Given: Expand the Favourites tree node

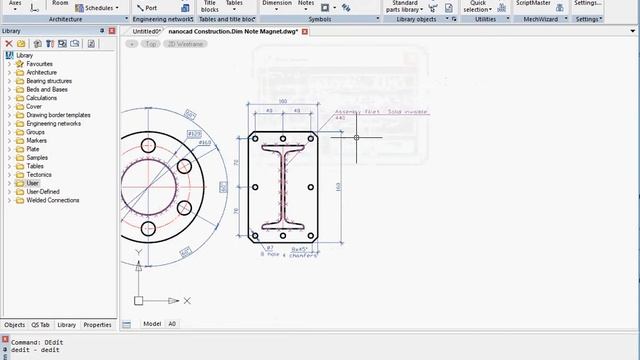Looking at the screenshot, I should [9, 64].
